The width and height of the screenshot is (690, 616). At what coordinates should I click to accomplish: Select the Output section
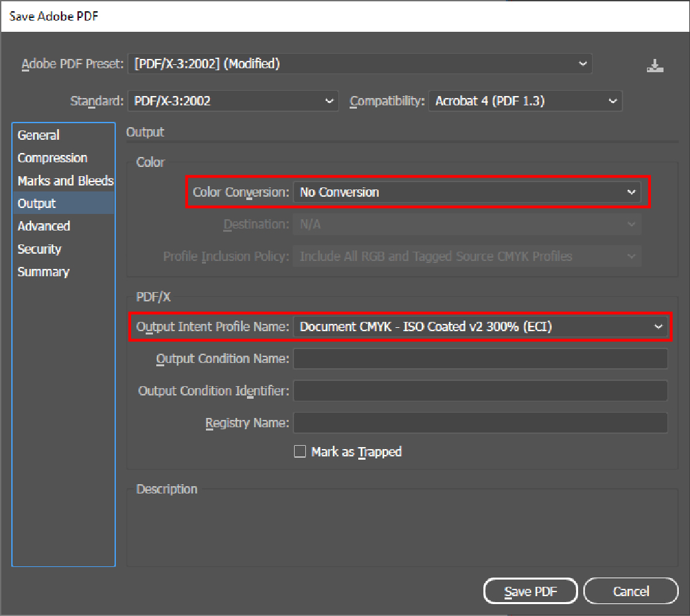[x=37, y=203]
